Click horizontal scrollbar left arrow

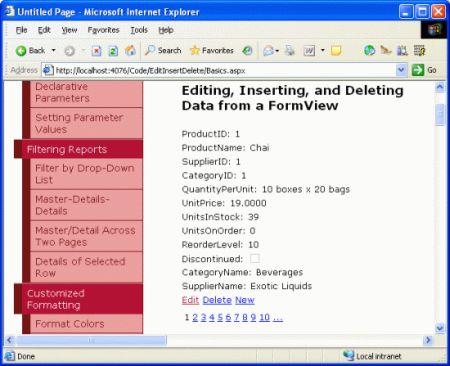tap(9, 340)
